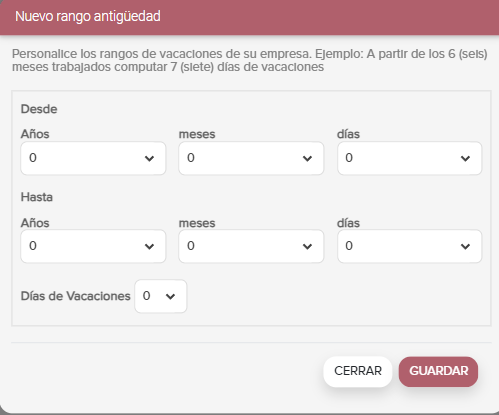The height and width of the screenshot is (415, 499).
Task: Click the chevron arrow in Hasta Años dropdown
Action: (x=149, y=247)
